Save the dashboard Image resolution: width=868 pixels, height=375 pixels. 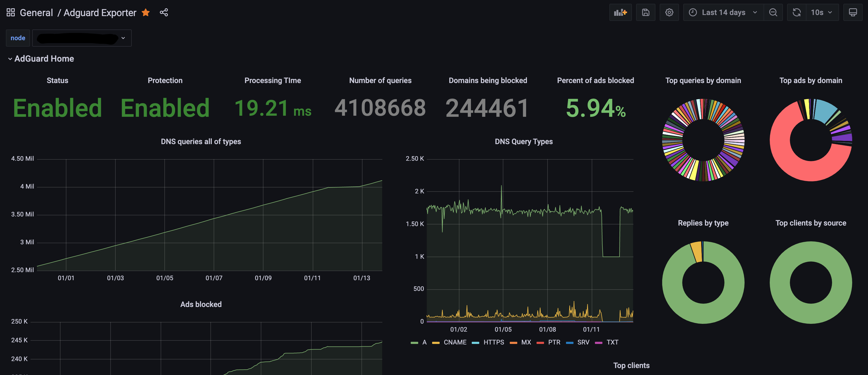pos(646,13)
